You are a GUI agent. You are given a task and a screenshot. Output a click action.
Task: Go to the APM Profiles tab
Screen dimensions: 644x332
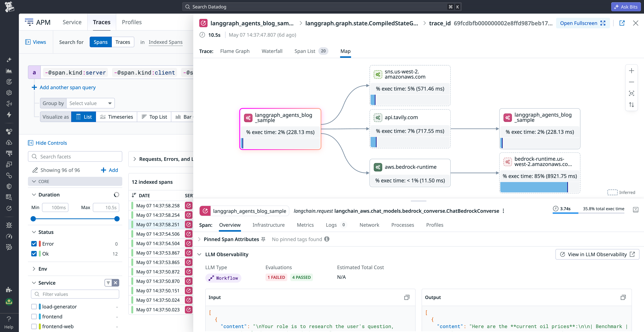click(132, 22)
